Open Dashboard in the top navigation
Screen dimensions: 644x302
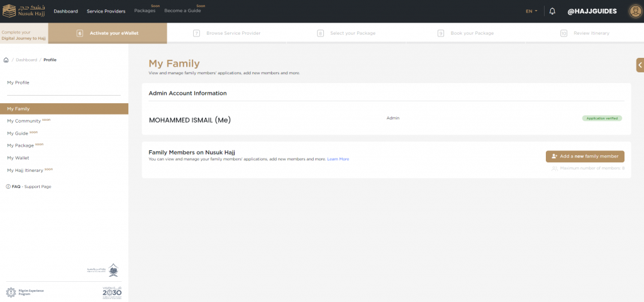65,11
